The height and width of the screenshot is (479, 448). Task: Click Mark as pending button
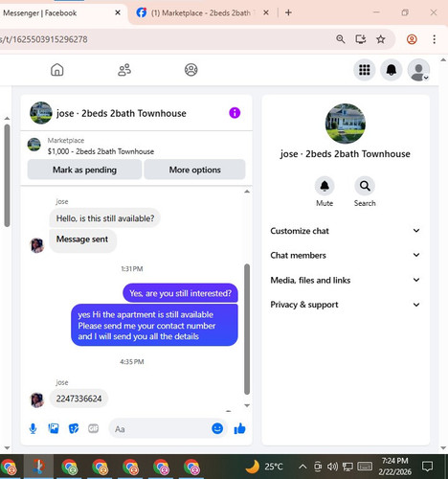click(84, 170)
